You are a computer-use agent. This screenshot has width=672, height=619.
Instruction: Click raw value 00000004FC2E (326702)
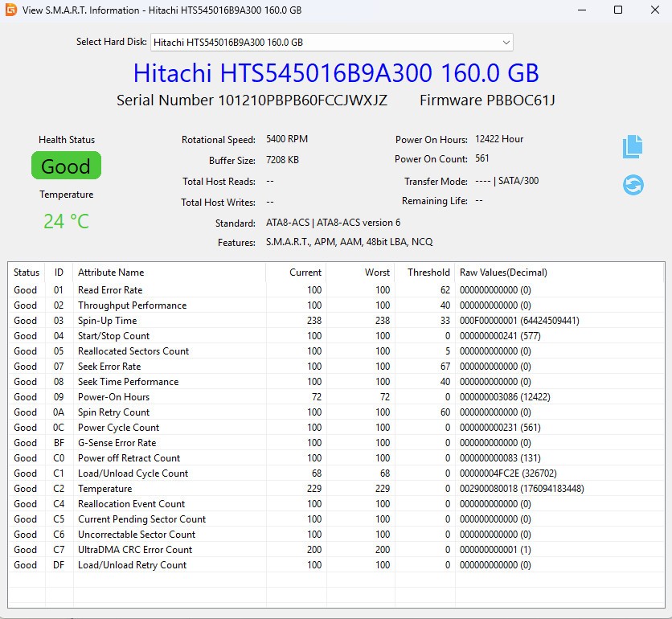[508, 473]
